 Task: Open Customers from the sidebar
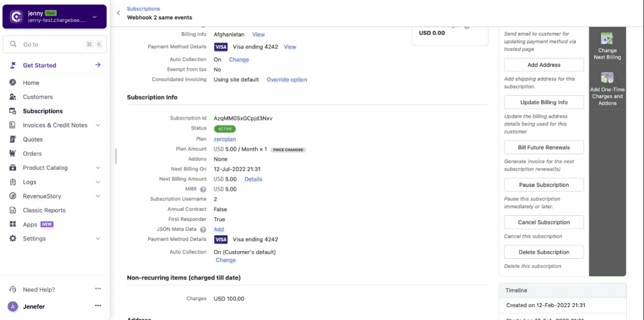[x=37, y=97]
